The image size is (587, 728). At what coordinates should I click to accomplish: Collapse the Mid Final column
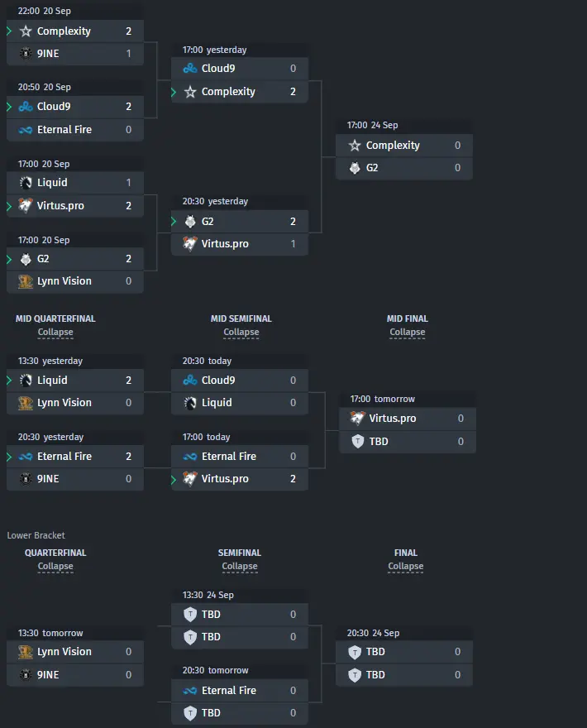pyautogui.click(x=407, y=332)
